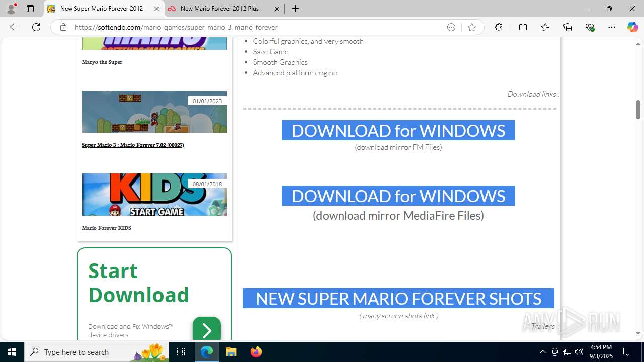This screenshot has height=362, width=644.
Task: Click Super Mario 3 thumbnail dated 01/01/2023
Action: pos(154,112)
